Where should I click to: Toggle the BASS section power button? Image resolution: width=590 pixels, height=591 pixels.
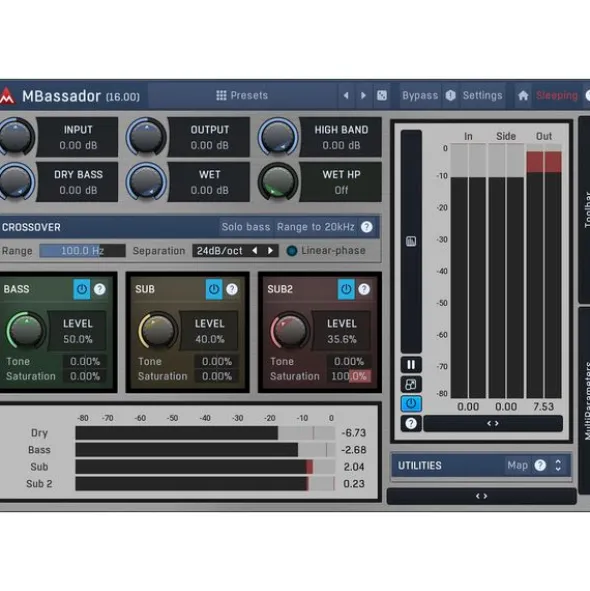[82, 289]
